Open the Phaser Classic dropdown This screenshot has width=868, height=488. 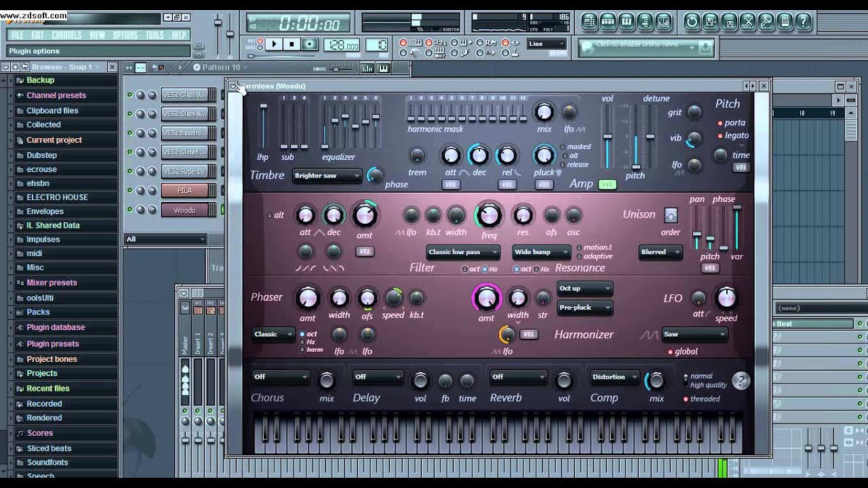pos(274,334)
